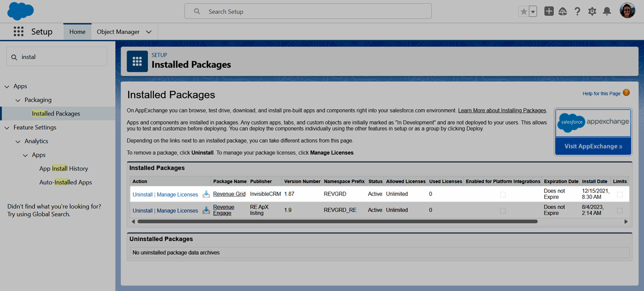644x291 pixels.
Task: Collapse the Packaging tree node chevron
Action: pyautogui.click(x=18, y=100)
